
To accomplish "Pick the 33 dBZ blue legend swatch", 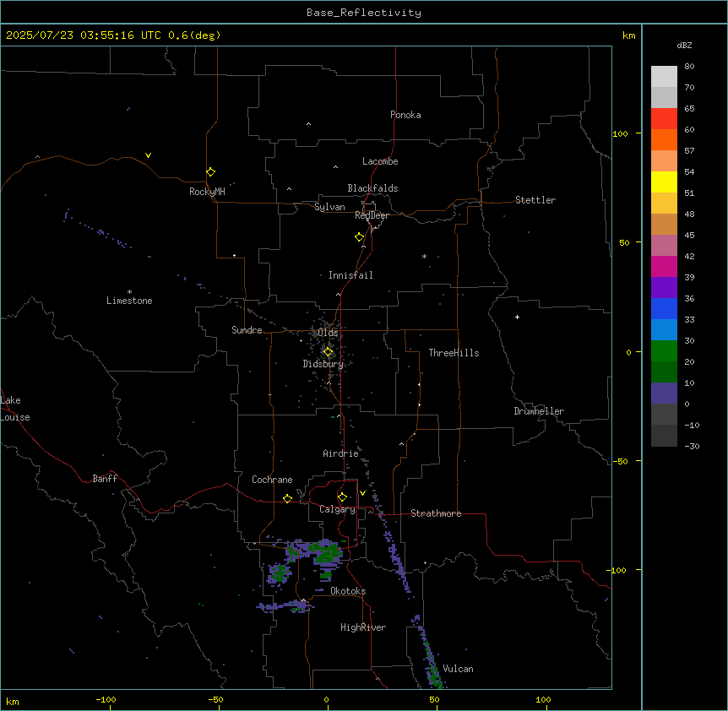I will [664, 329].
